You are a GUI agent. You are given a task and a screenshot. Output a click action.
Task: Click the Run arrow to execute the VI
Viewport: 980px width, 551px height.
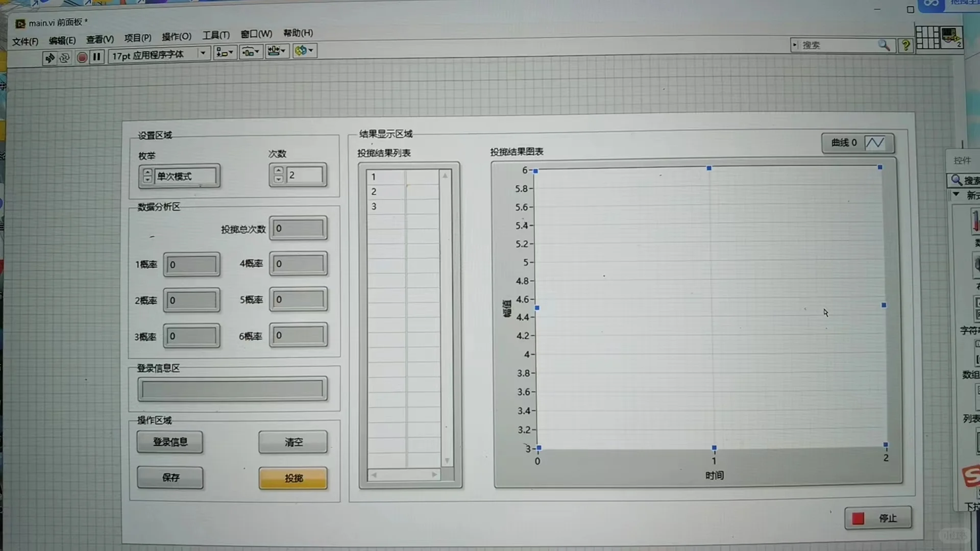50,58
